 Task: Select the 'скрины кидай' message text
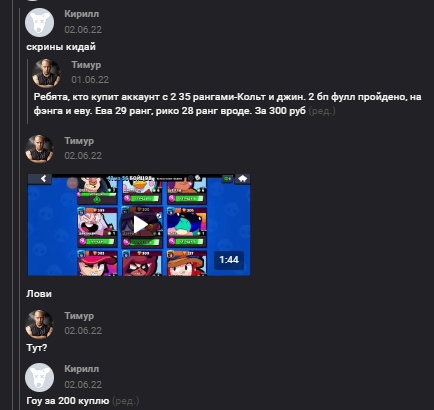(x=61, y=47)
